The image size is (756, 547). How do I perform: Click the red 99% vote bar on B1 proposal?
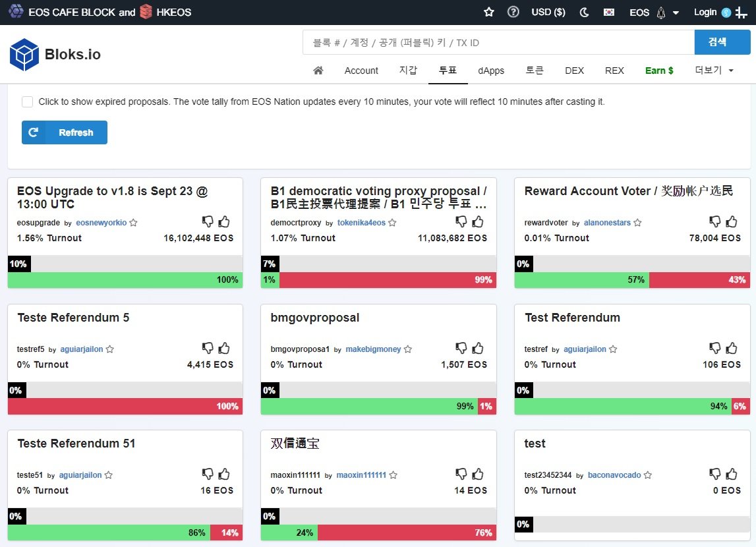388,280
